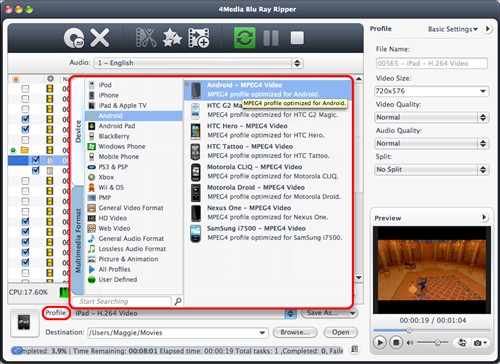Open the effects stars tool
This screenshot has height=364, width=500.
[172, 38]
